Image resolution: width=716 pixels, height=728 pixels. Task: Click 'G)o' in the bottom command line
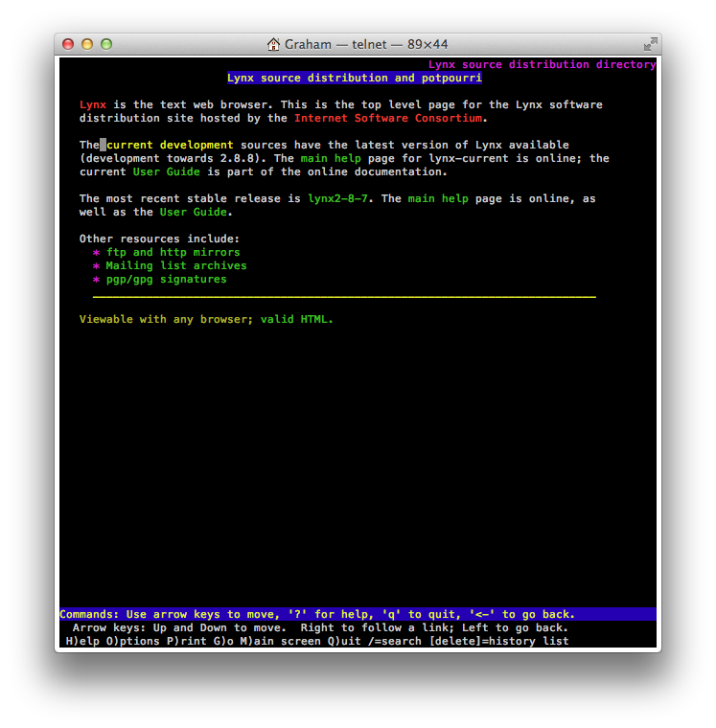(x=223, y=641)
